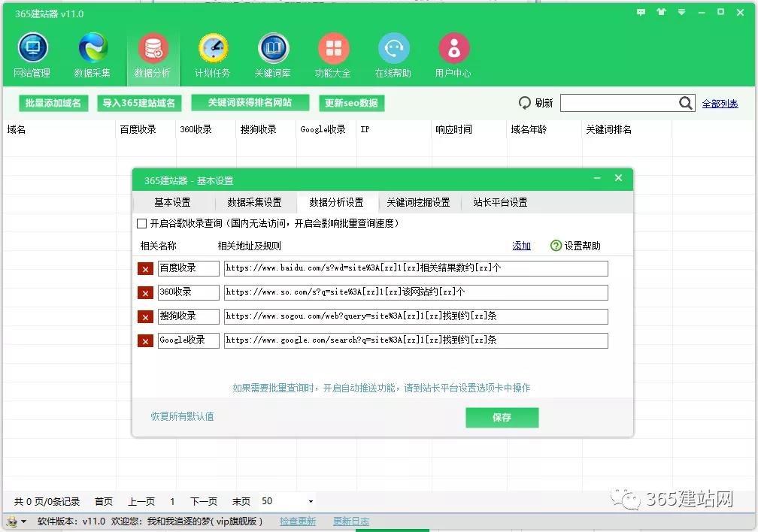Click the 关键词获得排名网站 button
The width and height of the screenshot is (758, 532).
[250, 102]
